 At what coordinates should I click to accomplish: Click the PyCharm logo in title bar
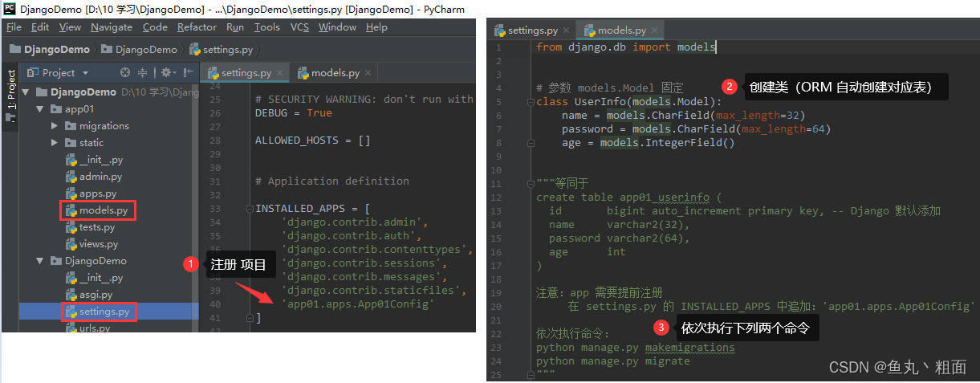10,9
